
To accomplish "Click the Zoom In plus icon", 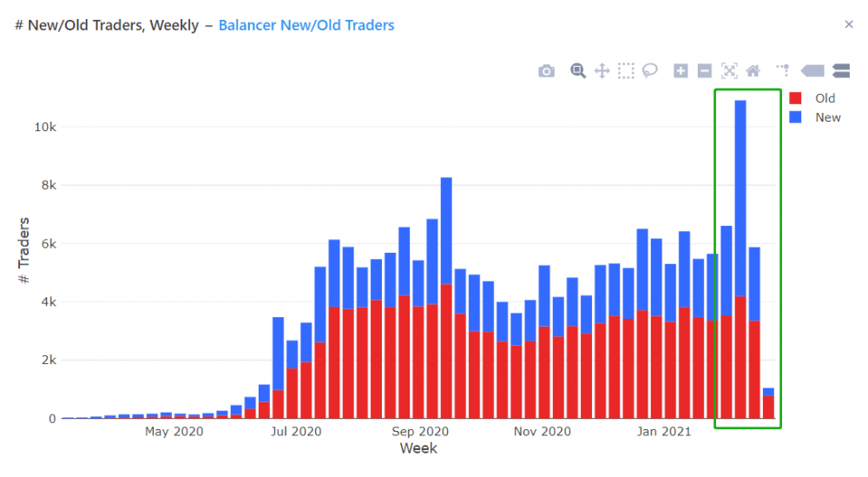I will coord(681,71).
